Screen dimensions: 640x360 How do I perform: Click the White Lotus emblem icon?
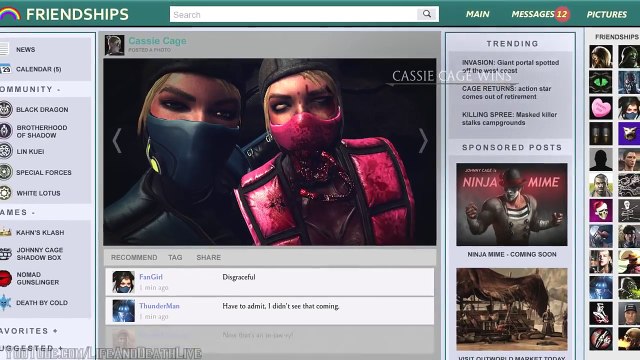tap(5, 193)
